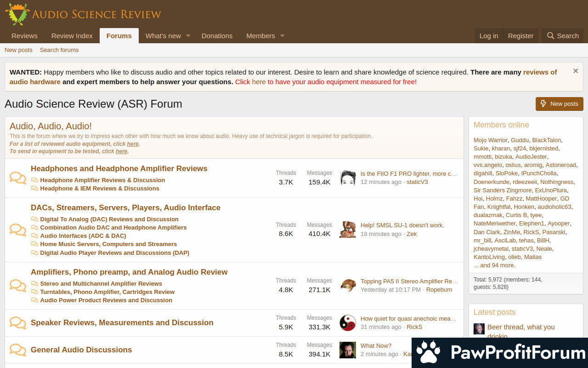The width and height of the screenshot is (588, 368).
Task: Open Audio Interfaces (ADC & DAC) subforum
Action: [x=83, y=236]
